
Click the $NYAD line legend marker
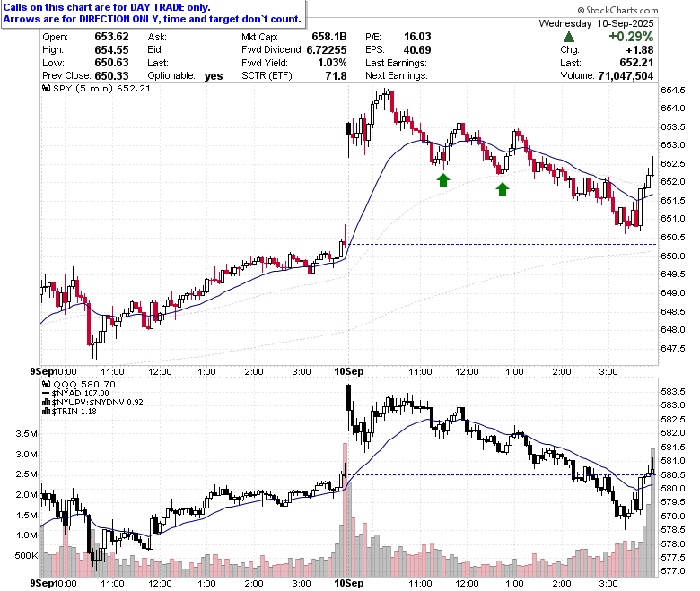coord(46,394)
